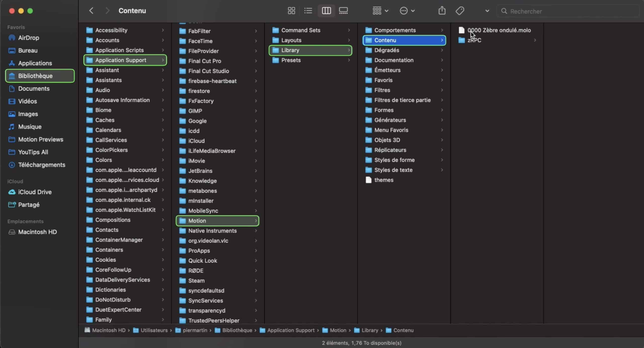Viewport: 644px width, 348px height.
Task: Click Bibliothèque in path bar
Action: pos(233,330)
